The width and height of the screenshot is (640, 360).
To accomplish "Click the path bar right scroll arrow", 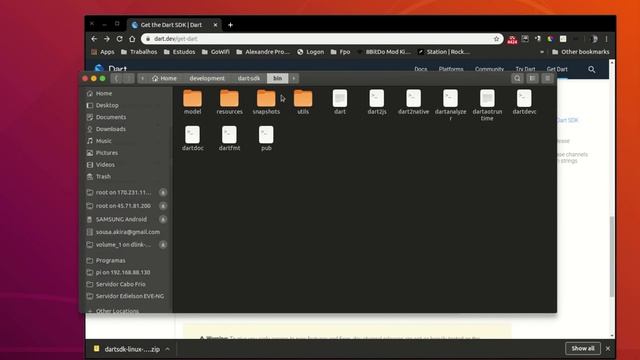I will click(x=293, y=78).
